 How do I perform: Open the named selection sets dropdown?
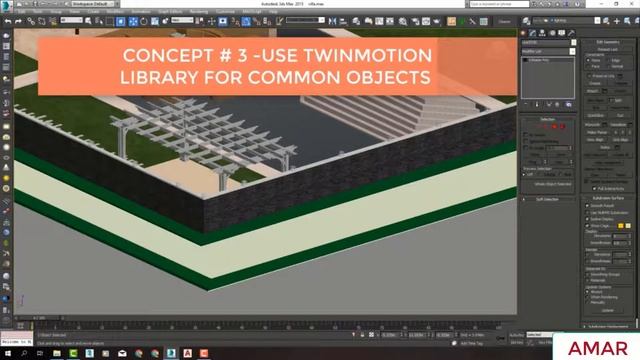(305, 20)
